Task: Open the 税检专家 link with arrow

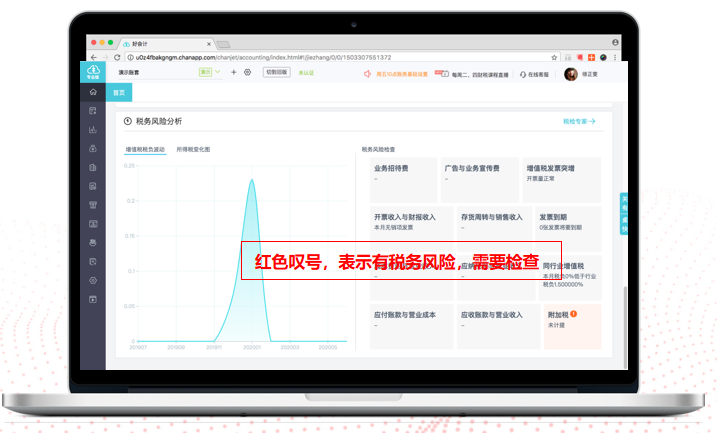Action: (x=579, y=121)
